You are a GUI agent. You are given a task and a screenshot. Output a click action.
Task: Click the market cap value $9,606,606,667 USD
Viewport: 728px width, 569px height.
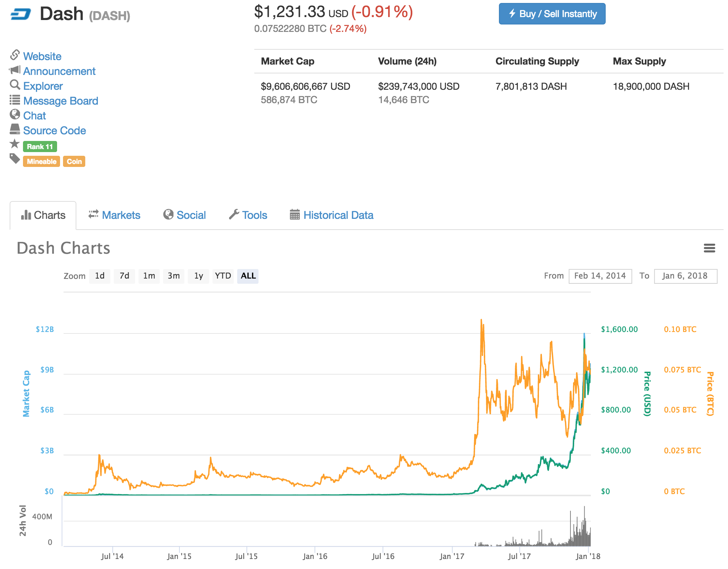coord(305,86)
